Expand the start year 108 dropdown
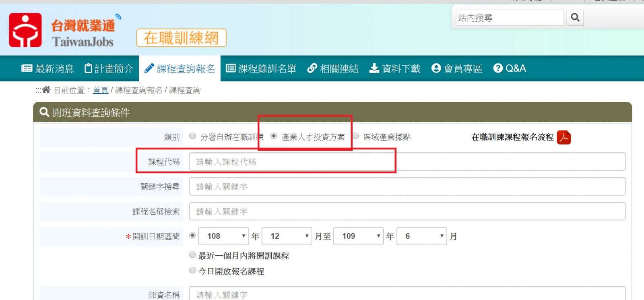This screenshot has width=644, height=300. 223,236
